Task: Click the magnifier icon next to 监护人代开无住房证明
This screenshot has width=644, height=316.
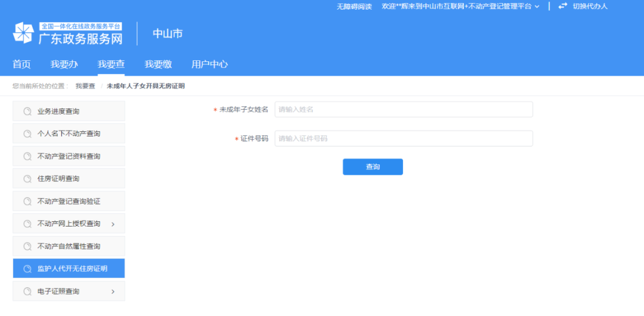Action: point(27,269)
